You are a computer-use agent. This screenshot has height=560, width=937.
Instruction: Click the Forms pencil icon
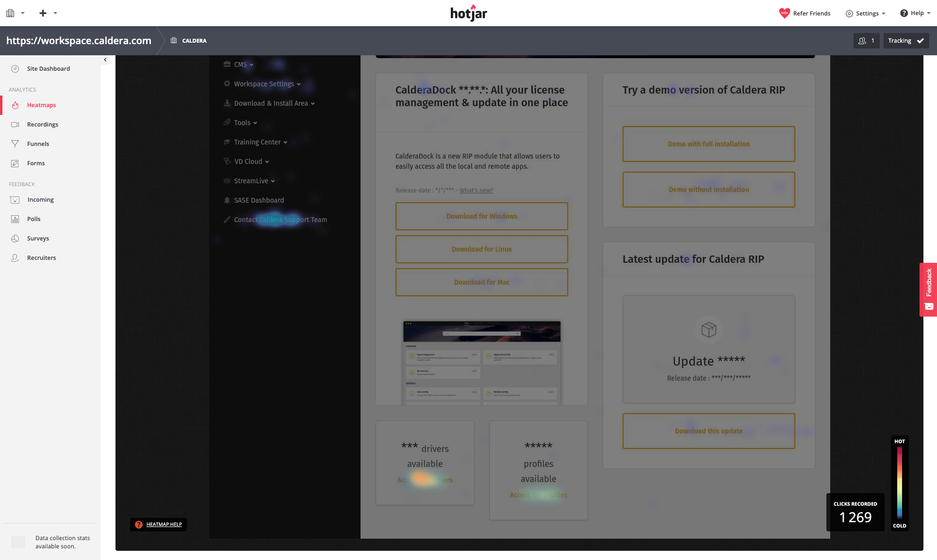tap(15, 163)
